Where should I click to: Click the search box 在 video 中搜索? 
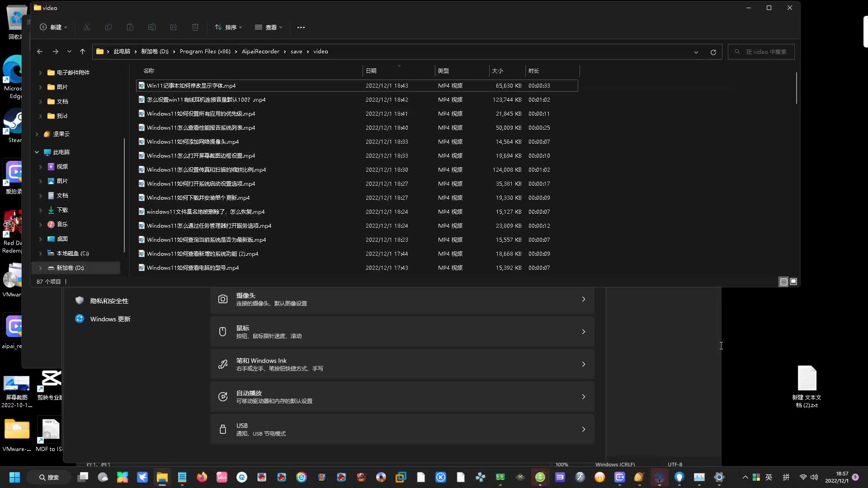pyautogui.click(x=761, y=52)
